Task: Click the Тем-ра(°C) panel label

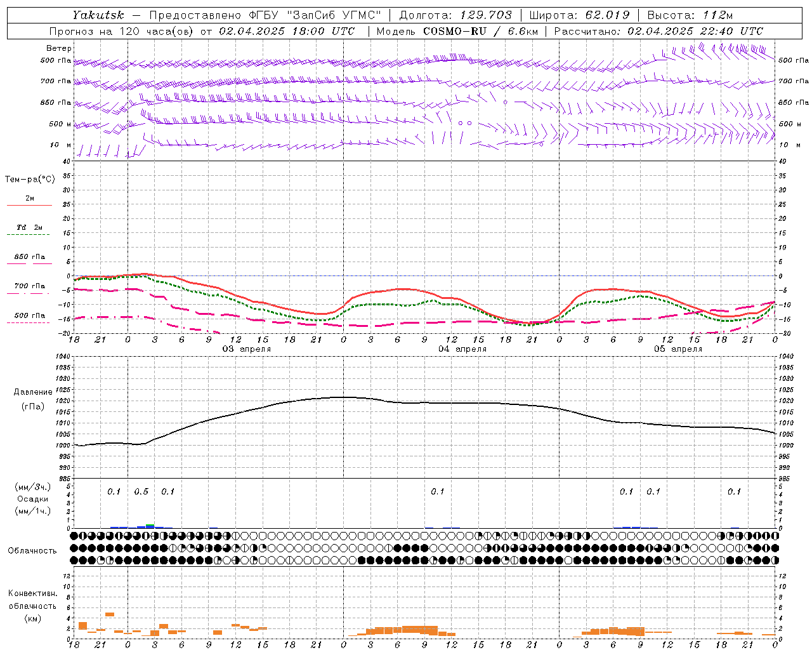Action: tap(30, 180)
